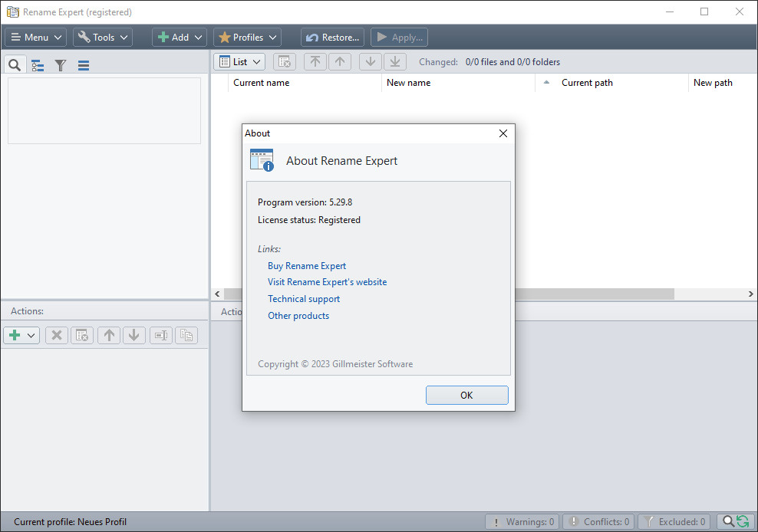Open Visit Rename Expert's website link
This screenshot has width=758, height=532.
328,281
